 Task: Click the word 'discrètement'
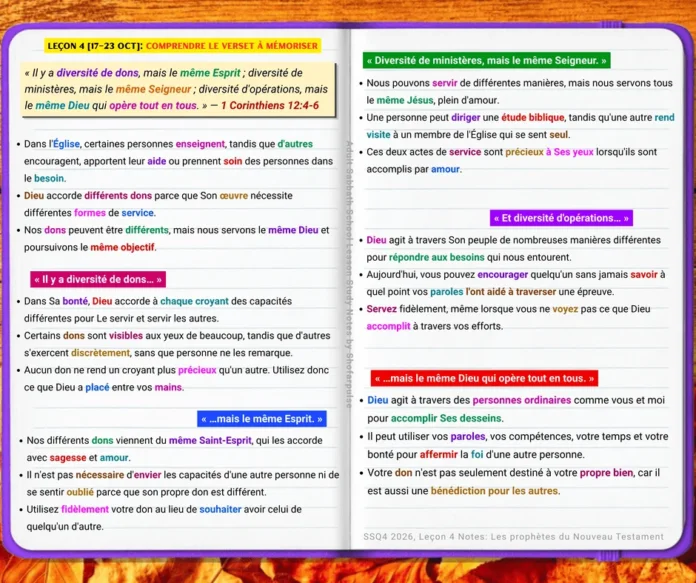click(x=100, y=353)
